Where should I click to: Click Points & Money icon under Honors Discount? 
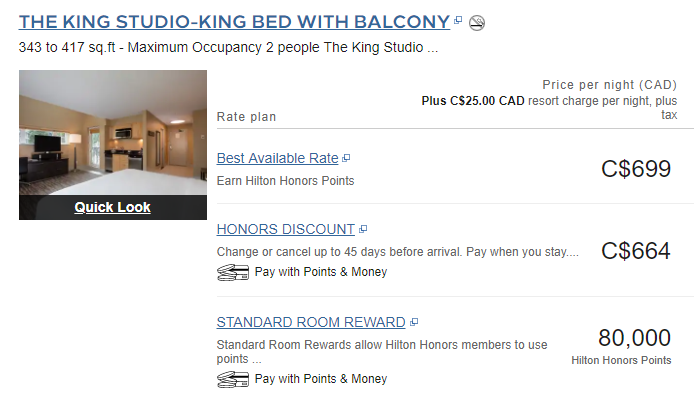pyautogui.click(x=233, y=272)
